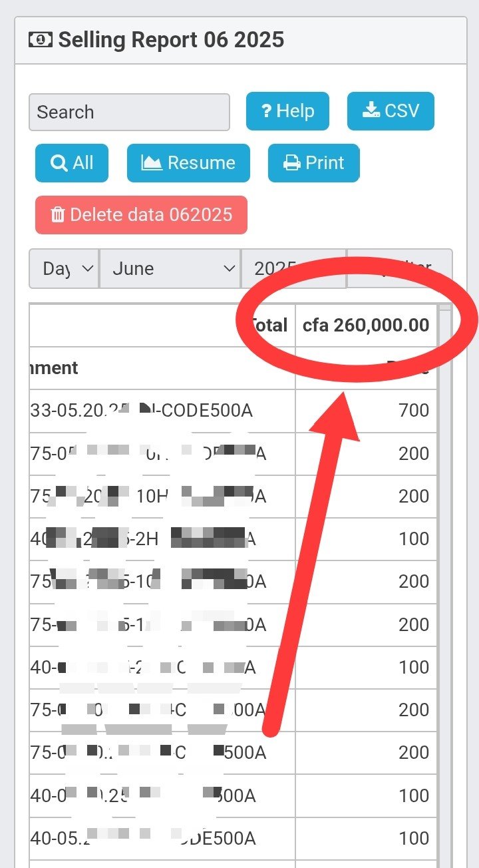Image resolution: width=479 pixels, height=868 pixels.
Task: Click the CSV download icon
Action: click(371, 110)
